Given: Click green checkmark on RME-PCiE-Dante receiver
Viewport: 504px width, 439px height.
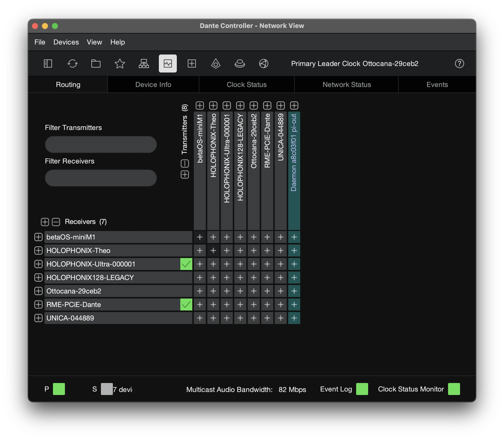Looking at the screenshot, I should (186, 304).
